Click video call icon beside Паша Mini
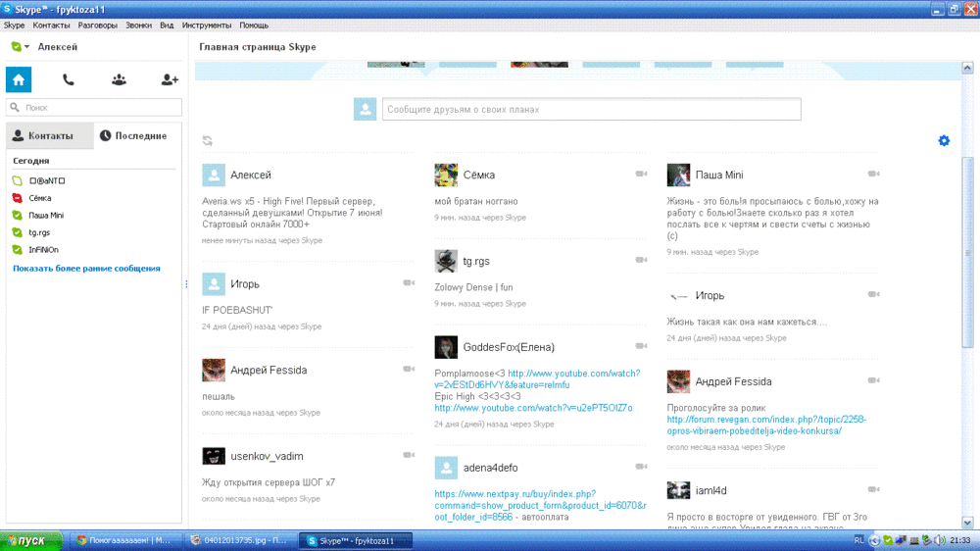Image resolution: width=980 pixels, height=551 pixels. point(873,175)
